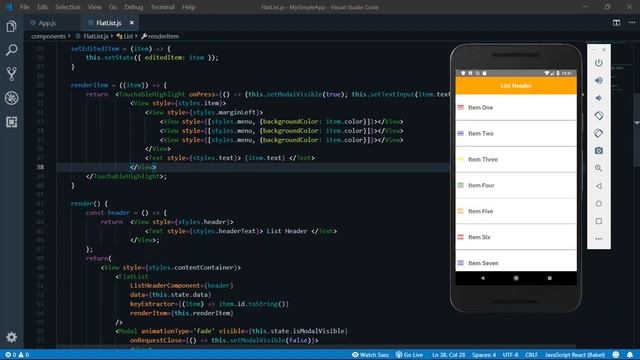Click emulator toolbar Home circle

pos(599,204)
